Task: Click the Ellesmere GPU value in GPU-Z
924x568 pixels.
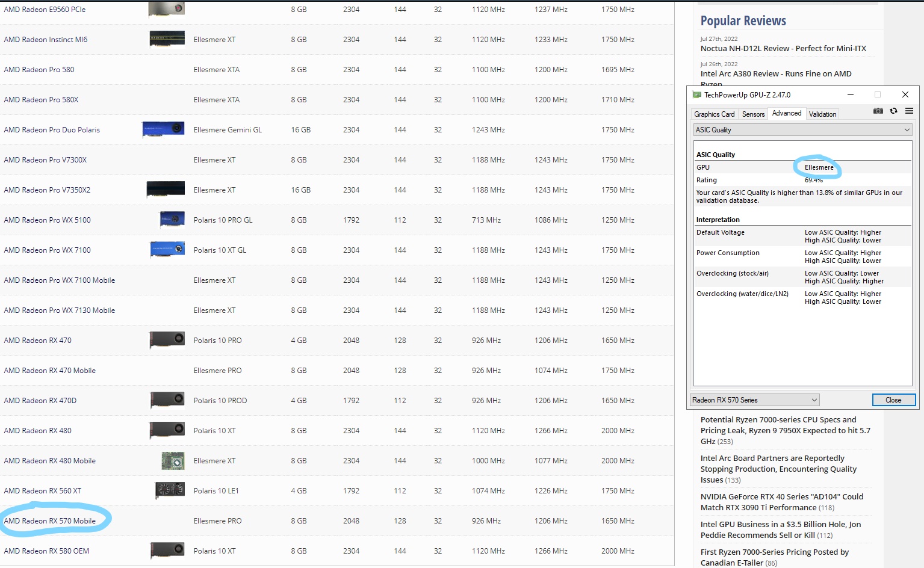Action: tap(819, 167)
